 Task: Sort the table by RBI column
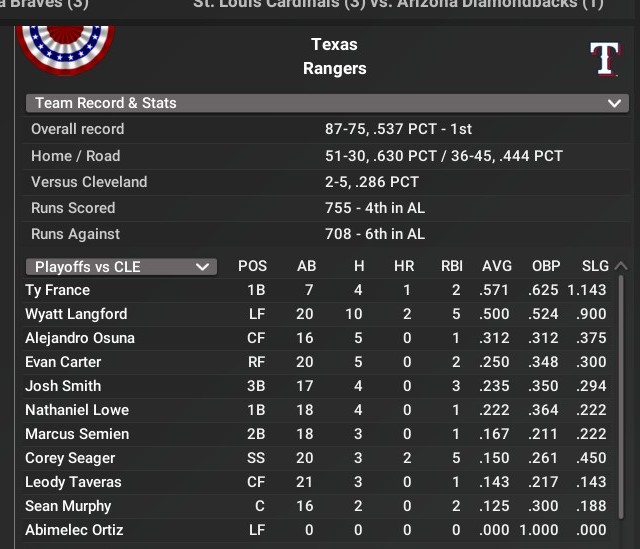click(x=452, y=266)
